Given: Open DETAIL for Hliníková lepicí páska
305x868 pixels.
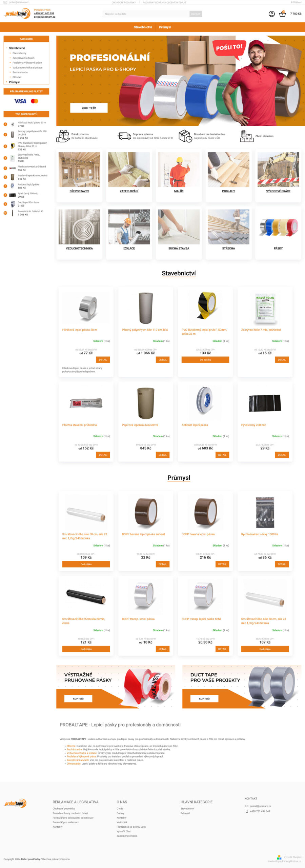Looking at the screenshot, I should click(x=103, y=360).
